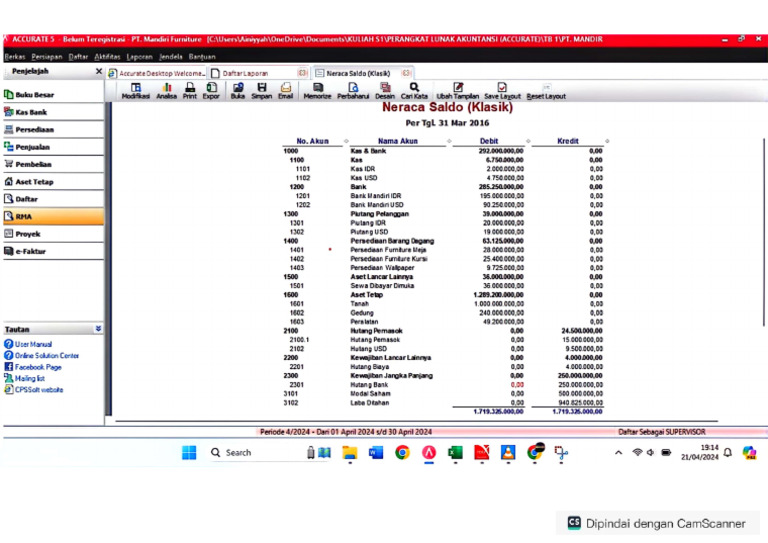Image resolution: width=768 pixels, height=543 pixels.
Task: Click the No. Akun column header
Action: (x=312, y=141)
